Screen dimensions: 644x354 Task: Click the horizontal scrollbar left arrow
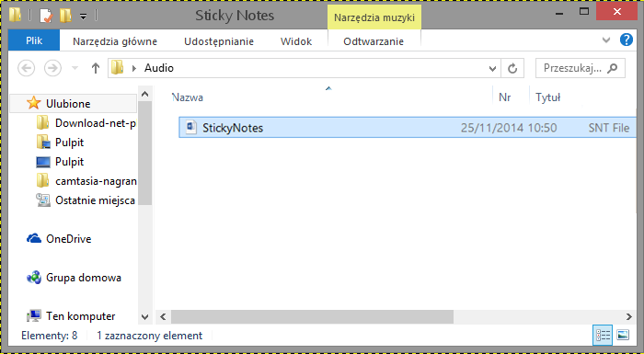point(163,316)
